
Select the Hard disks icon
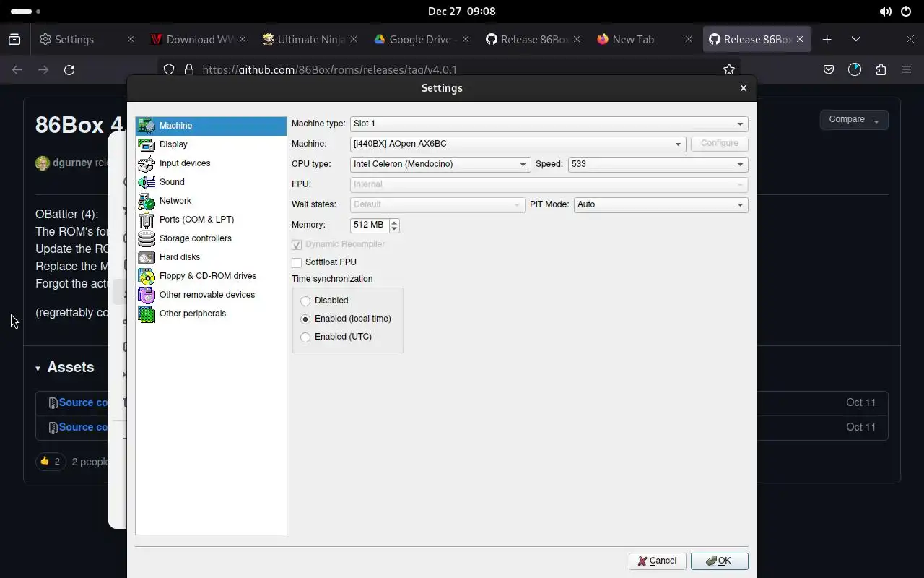pyautogui.click(x=147, y=257)
